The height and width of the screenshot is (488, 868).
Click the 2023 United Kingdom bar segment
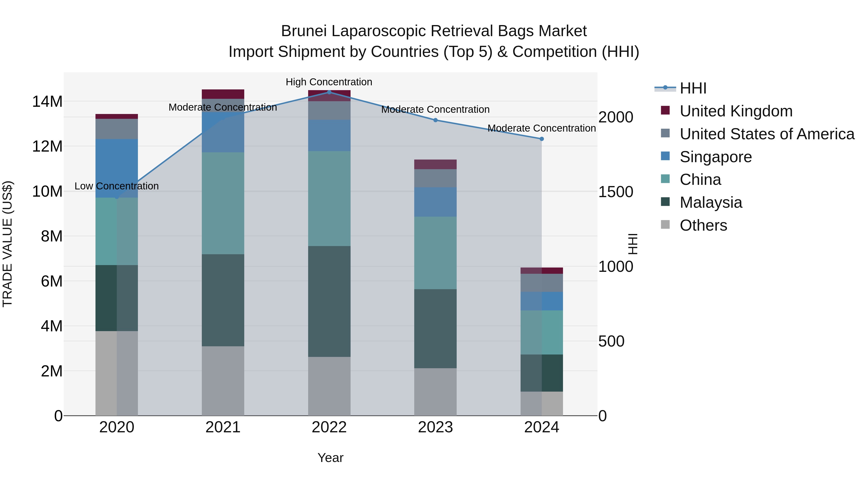click(x=435, y=164)
